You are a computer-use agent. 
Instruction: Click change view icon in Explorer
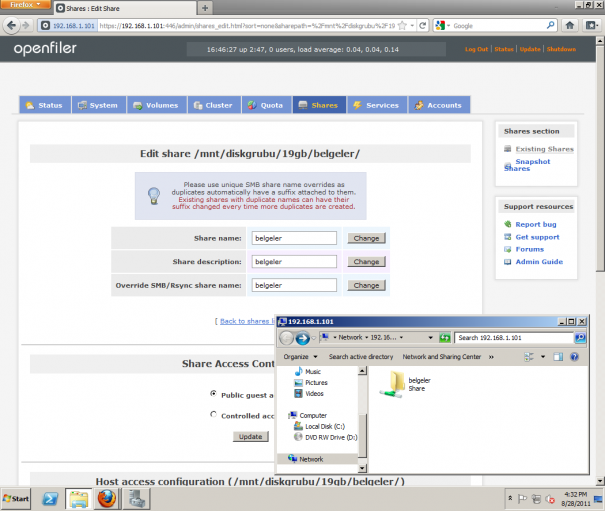point(529,357)
